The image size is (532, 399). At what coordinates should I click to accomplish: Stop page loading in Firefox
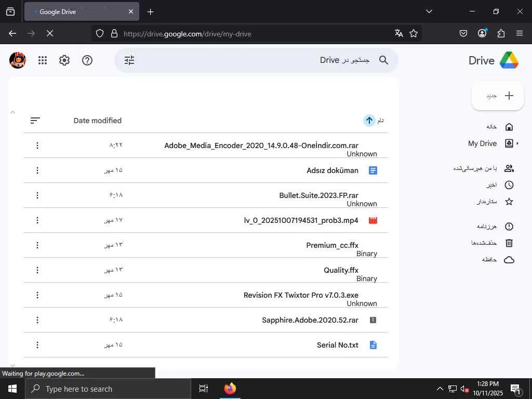50,33
